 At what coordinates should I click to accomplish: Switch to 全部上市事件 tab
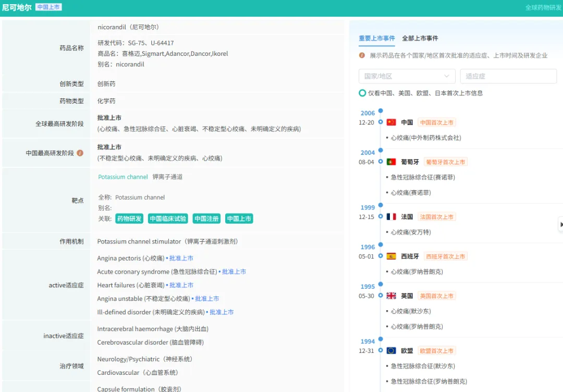pyautogui.click(x=420, y=39)
